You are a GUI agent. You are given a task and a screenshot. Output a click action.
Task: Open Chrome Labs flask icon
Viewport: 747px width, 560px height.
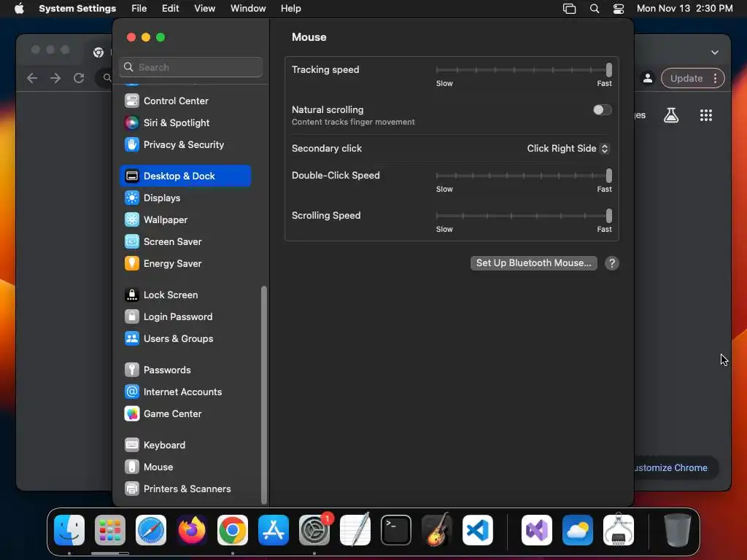pos(671,115)
